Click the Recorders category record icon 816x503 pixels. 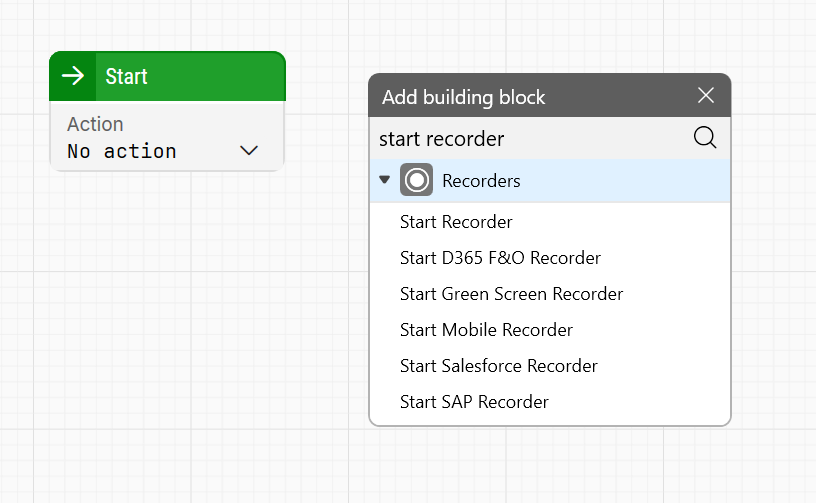click(416, 181)
